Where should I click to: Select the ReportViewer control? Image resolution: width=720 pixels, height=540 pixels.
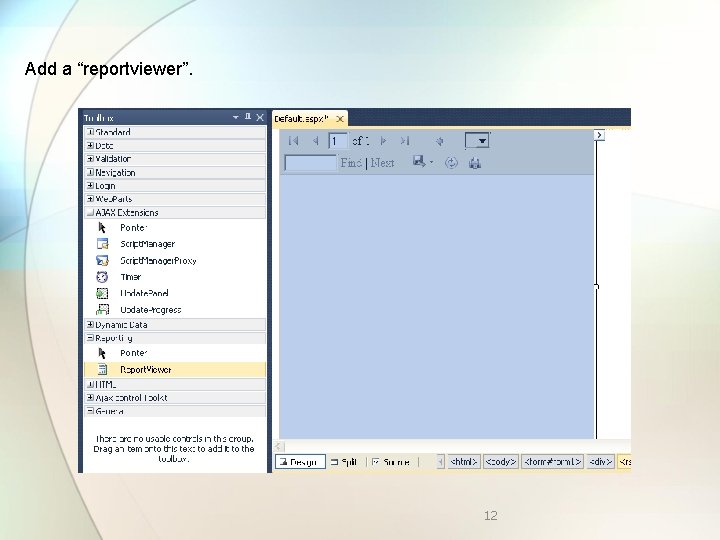tap(175, 369)
